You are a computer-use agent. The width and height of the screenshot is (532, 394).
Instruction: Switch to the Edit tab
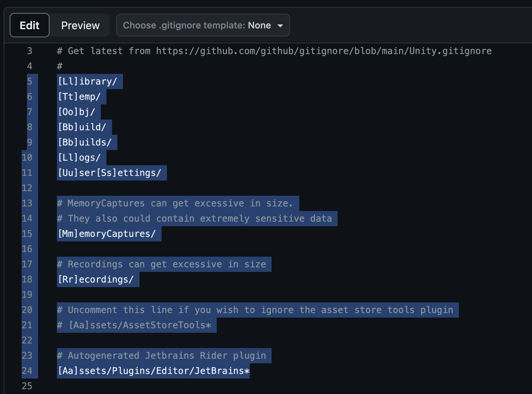tap(29, 25)
